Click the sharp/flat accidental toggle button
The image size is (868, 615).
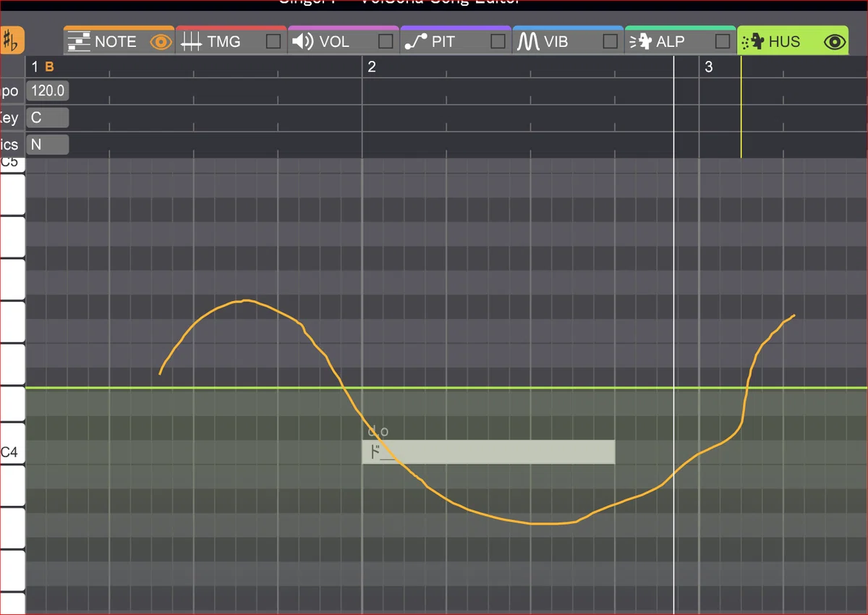(x=12, y=41)
